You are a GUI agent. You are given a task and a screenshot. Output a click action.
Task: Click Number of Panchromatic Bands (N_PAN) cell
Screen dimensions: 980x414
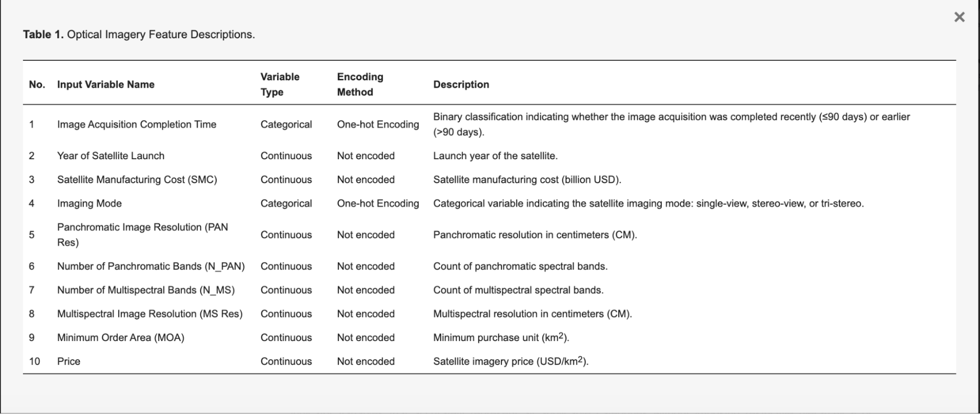click(x=151, y=266)
